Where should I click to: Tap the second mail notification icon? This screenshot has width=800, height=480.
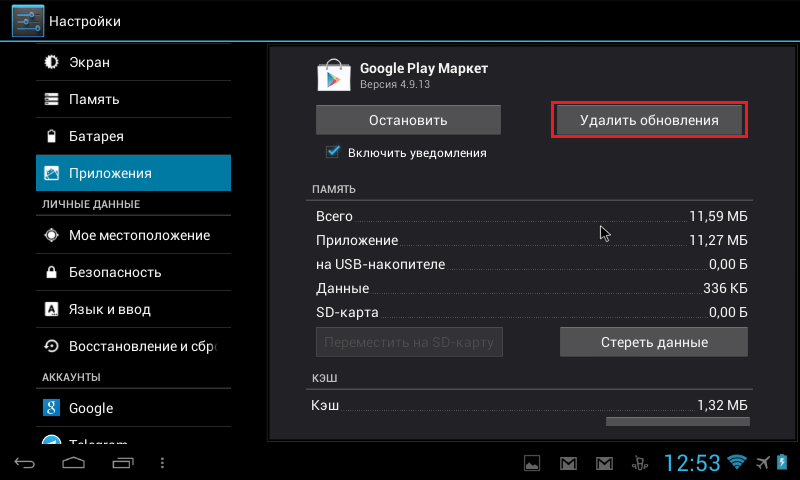click(x=604, y=463)
